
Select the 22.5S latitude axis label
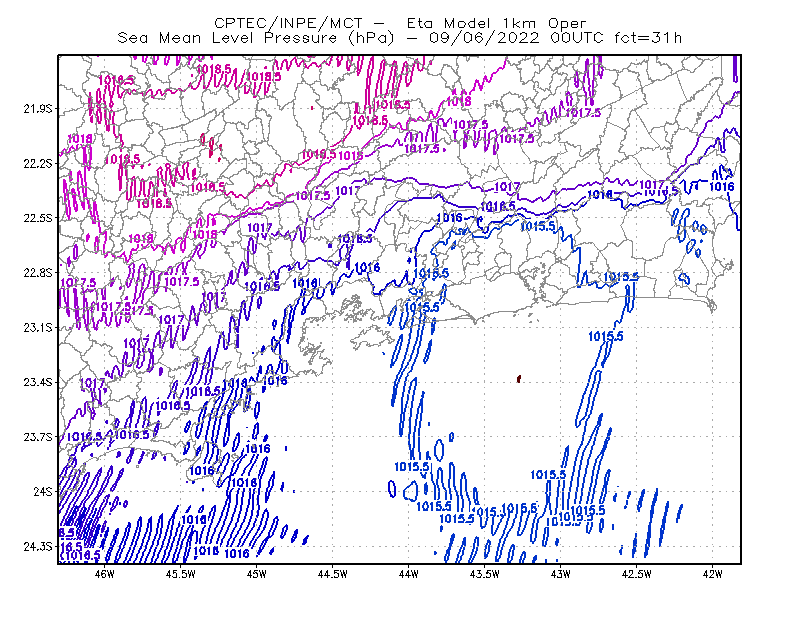click(38, 218)
